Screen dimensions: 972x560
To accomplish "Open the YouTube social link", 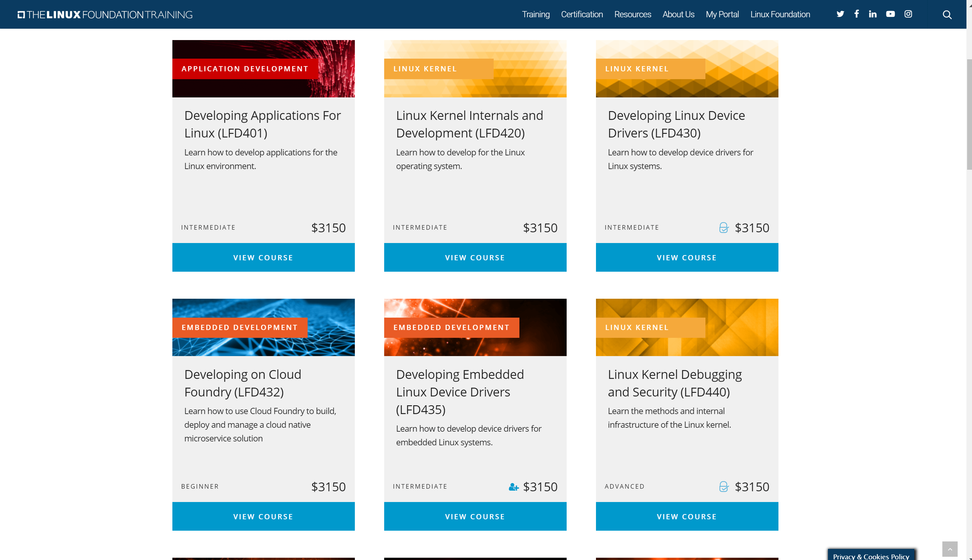I will (x=890, y=14).
